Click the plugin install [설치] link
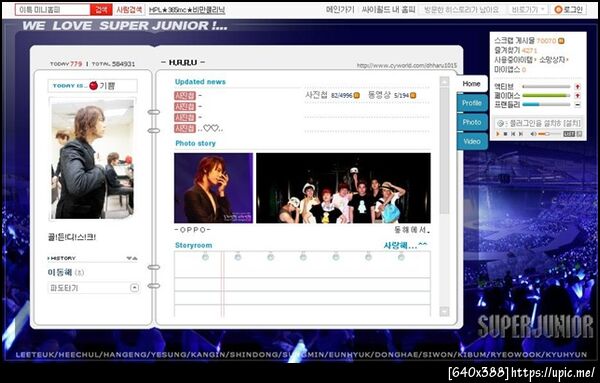The width and height of the screenshot is (600, 383). (572, 123)
